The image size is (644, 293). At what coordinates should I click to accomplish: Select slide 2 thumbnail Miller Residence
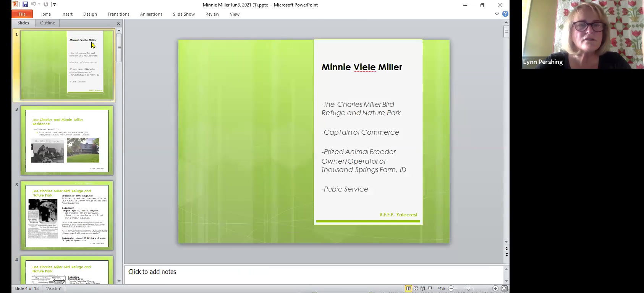coord(67,140)
